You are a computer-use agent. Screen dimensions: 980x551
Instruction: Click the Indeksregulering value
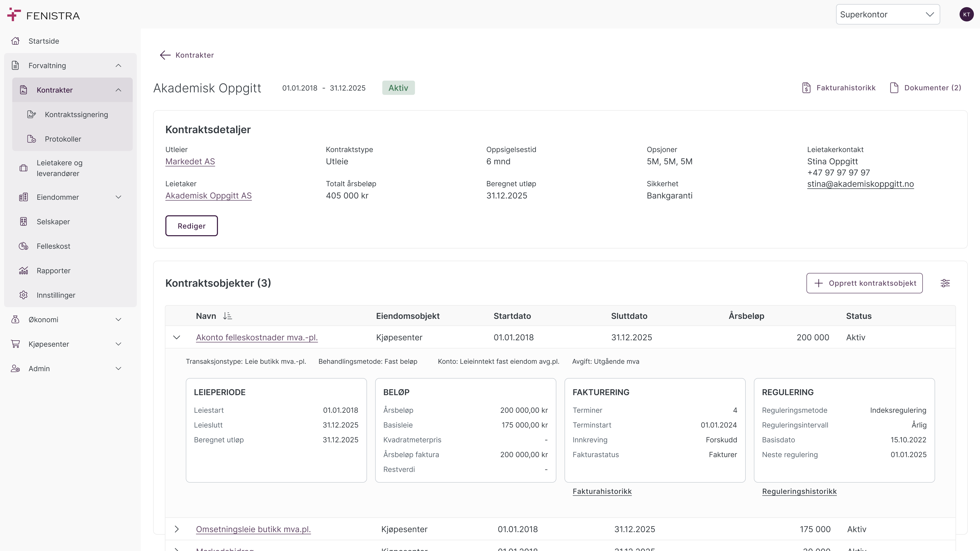pyautogui.click(x=898, y=410)
